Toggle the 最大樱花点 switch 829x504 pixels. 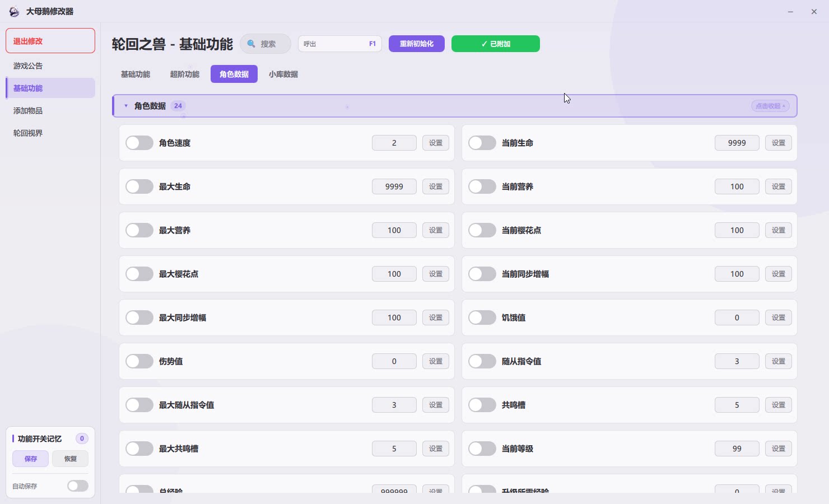point(139,274)
